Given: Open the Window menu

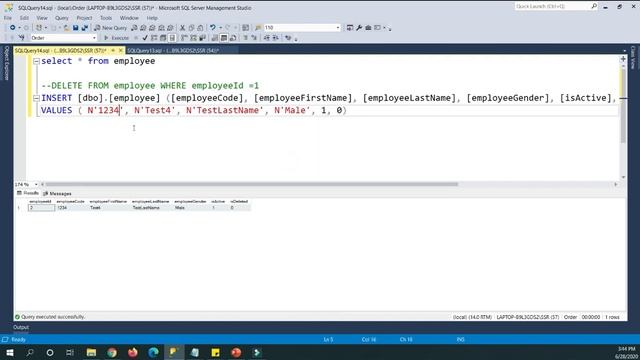Looking at the screenshot, I should point(129,18).
